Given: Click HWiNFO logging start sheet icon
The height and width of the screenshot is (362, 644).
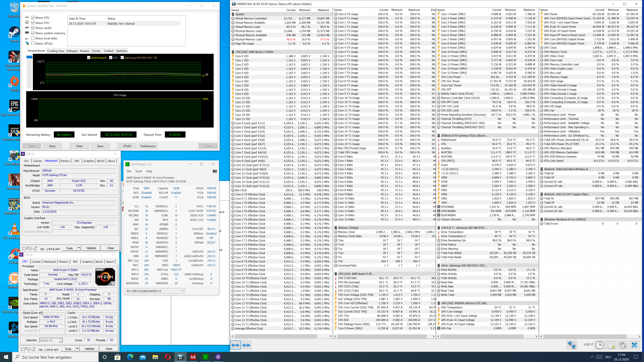Looking at the screenshot, I should click(x=611, y=345).
